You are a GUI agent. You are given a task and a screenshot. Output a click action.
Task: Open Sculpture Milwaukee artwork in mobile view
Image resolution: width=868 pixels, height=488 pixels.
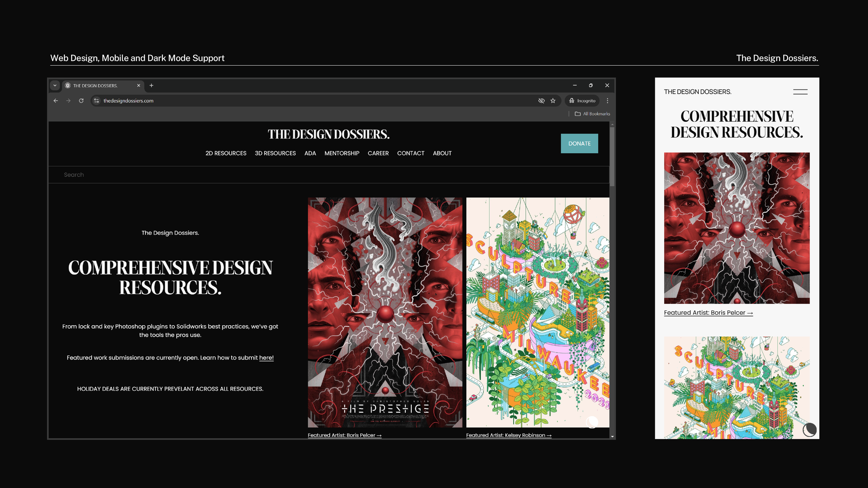pyautogui.click(x=737, y=388)
